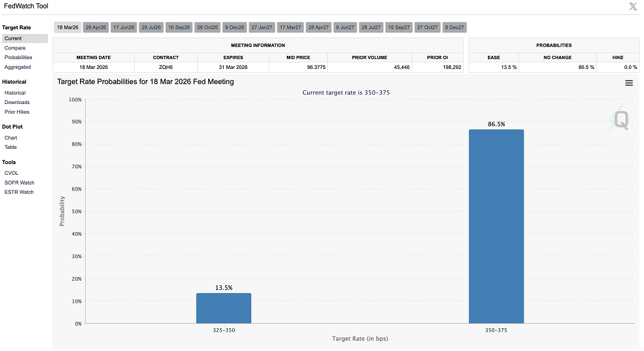
Task: Open the 8 Dec27 meeting tab
Action: click(454, 27)
